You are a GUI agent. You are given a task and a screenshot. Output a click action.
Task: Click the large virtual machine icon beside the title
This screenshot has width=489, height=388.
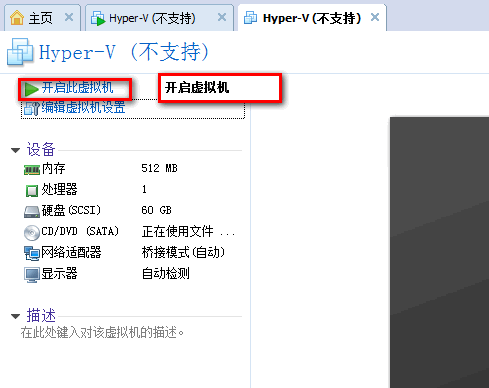click(x=20, y=52)
